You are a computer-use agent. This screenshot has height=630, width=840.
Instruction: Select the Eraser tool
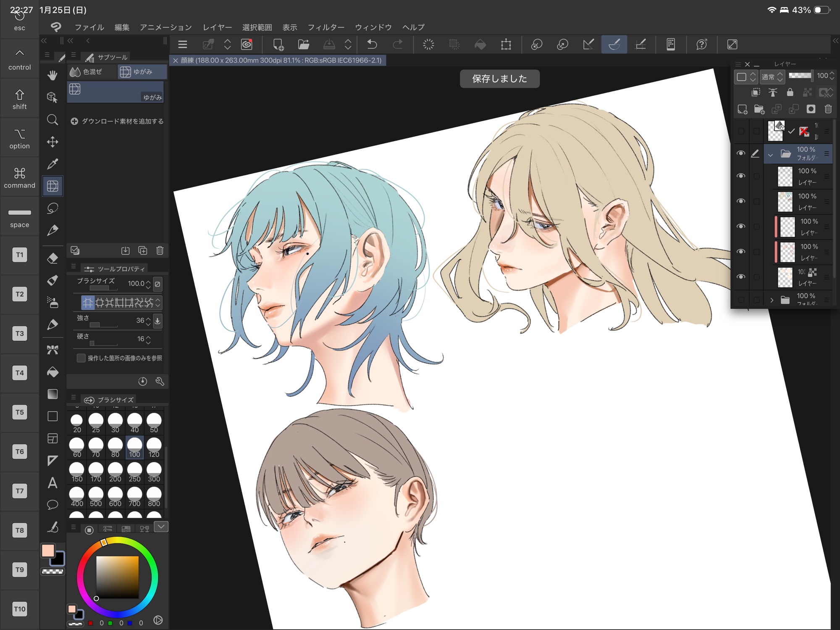coord(52,258)
